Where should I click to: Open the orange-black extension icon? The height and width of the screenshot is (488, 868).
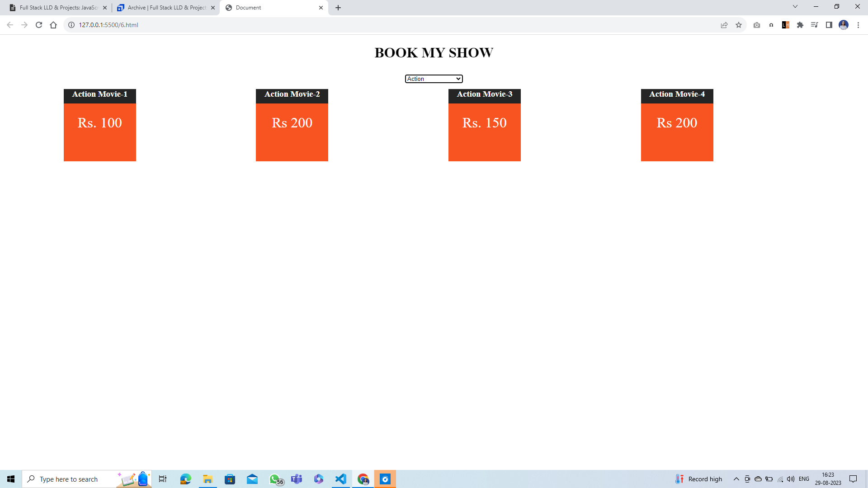click(x=786, y=25)
